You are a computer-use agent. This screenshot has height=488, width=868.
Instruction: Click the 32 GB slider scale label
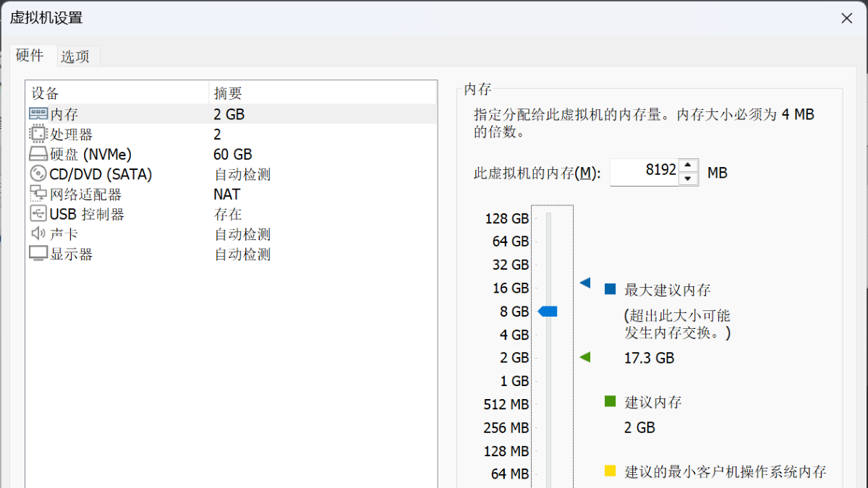pos(511,265)
